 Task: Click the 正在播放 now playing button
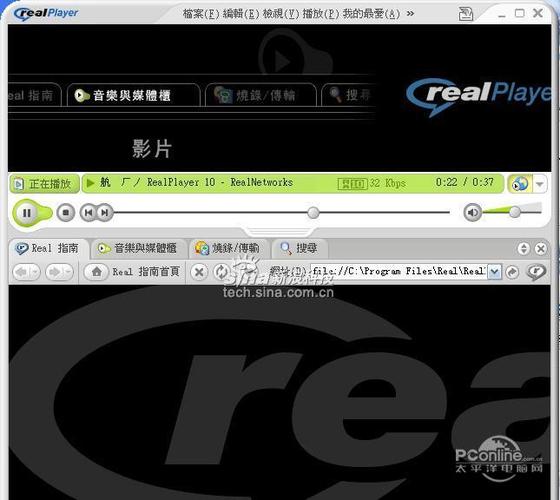click(44, 184)
